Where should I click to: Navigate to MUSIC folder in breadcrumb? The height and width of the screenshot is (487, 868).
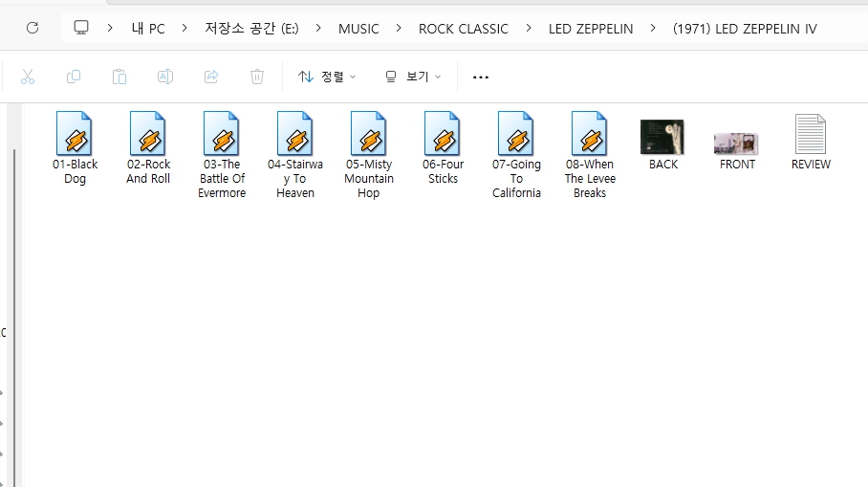(358, 29)
